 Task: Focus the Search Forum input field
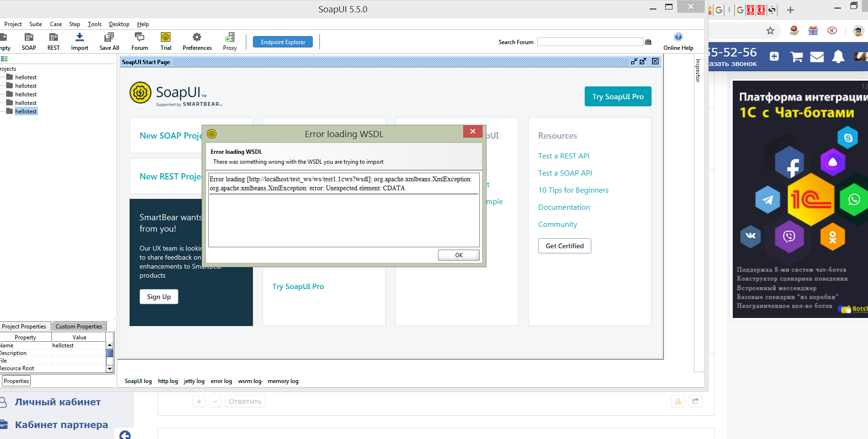click(590, 42)
